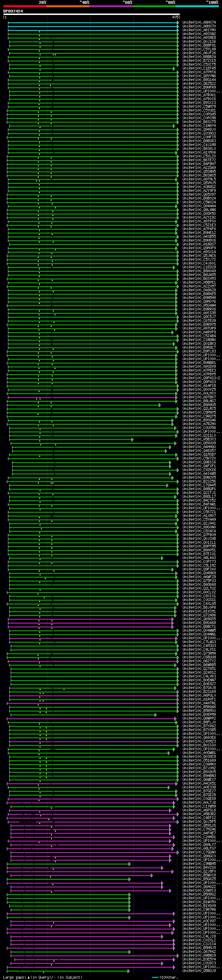Select hit label UniRef100_A1XM06
This screenshot has height=980, width=222.
[x=199, y=153]
